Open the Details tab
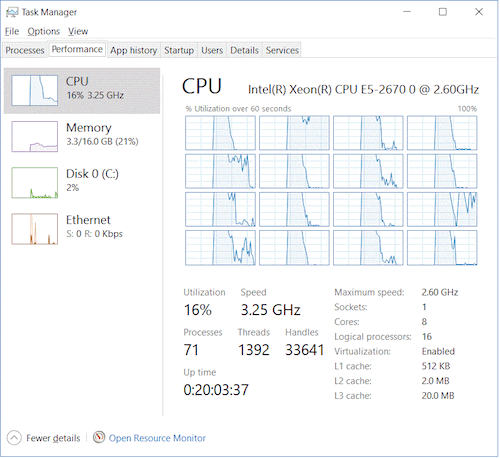This screenshot has width=500, height=458. click(244, 50)
